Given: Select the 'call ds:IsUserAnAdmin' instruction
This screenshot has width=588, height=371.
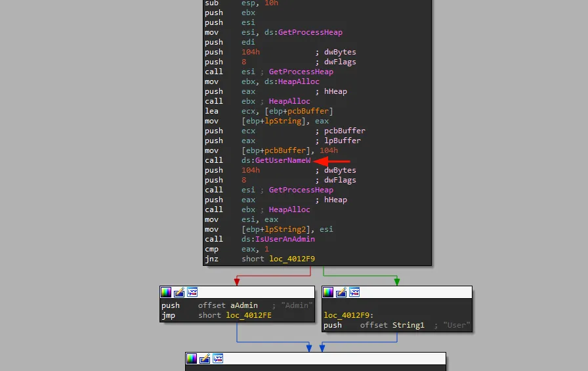Looking at the screenshot, I should (260, 239).
